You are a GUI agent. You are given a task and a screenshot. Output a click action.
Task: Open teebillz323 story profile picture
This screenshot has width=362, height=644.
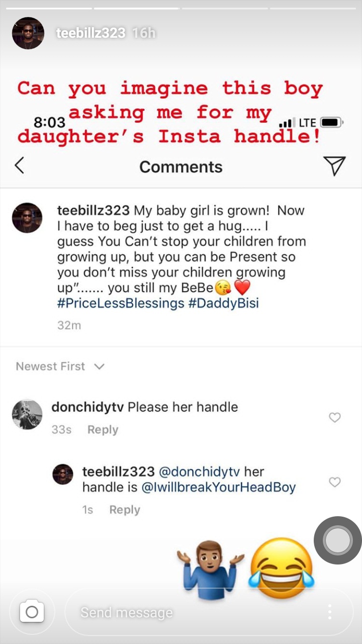(x=28, y=33)
